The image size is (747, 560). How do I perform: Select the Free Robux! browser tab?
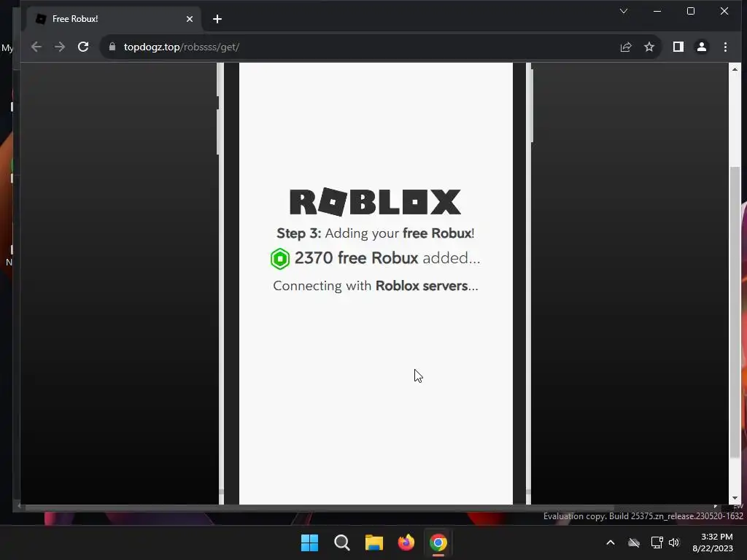(114, 19)
